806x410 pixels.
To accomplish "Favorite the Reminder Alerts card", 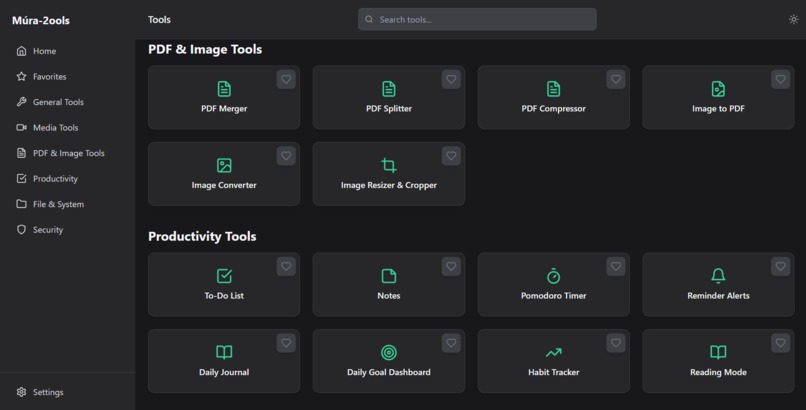I will point(780,266).
